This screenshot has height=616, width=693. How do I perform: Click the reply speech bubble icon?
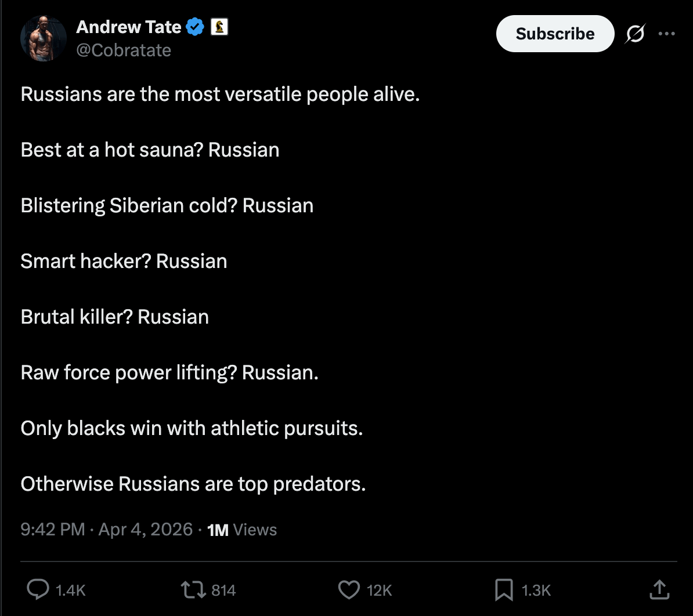point(38,590)
